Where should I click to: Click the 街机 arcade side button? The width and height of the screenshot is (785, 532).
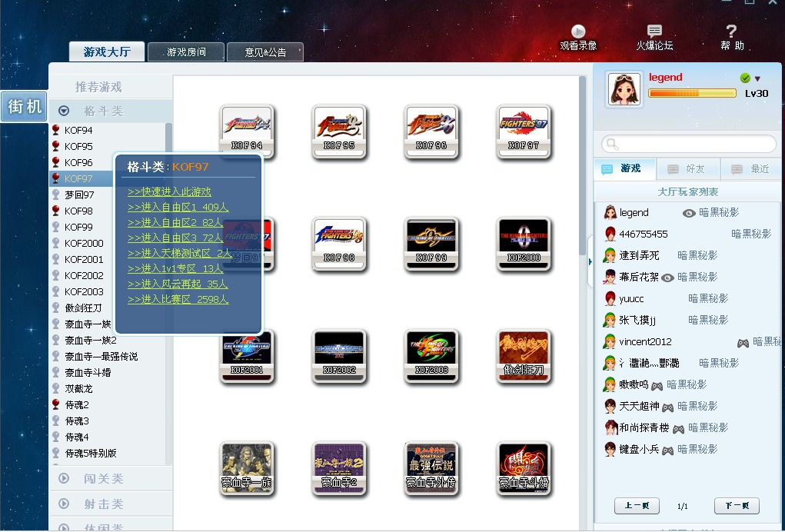click(24, 106)
